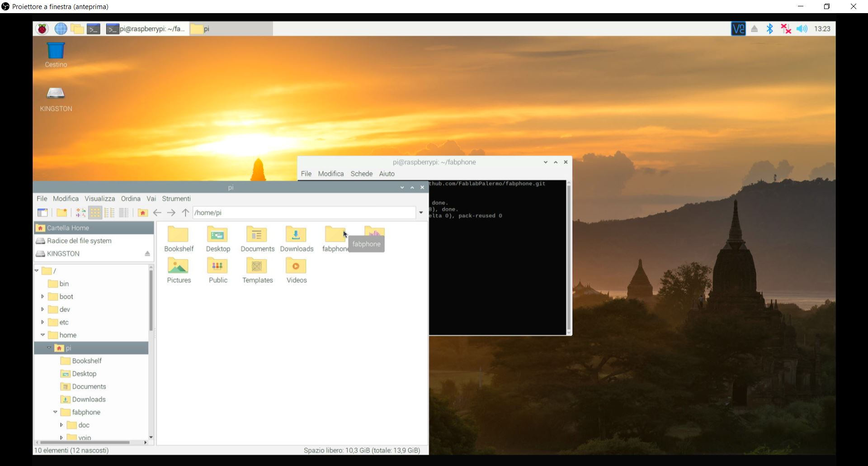Go to home folder via toolbar
868x466 pixels.
142,213
